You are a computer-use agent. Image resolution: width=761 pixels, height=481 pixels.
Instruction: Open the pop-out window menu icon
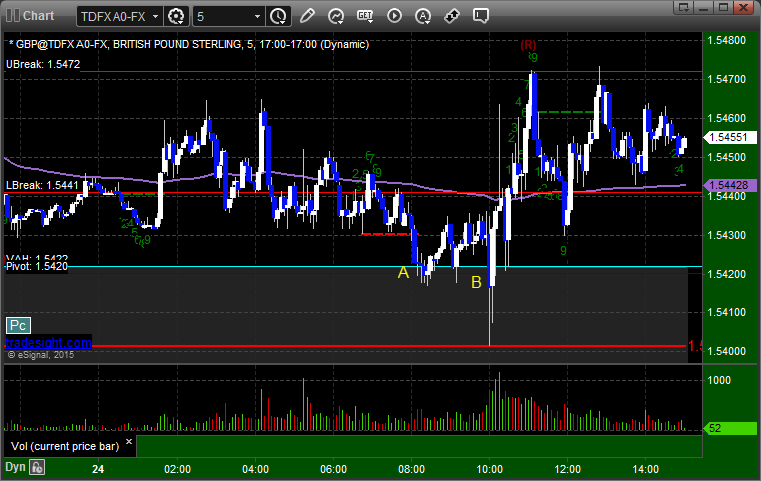coord(684,7)
